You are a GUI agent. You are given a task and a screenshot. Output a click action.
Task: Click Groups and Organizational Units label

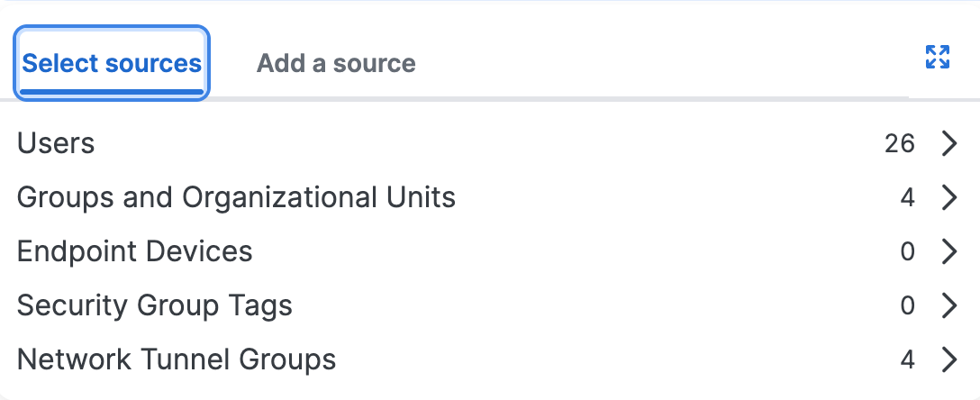236,197
